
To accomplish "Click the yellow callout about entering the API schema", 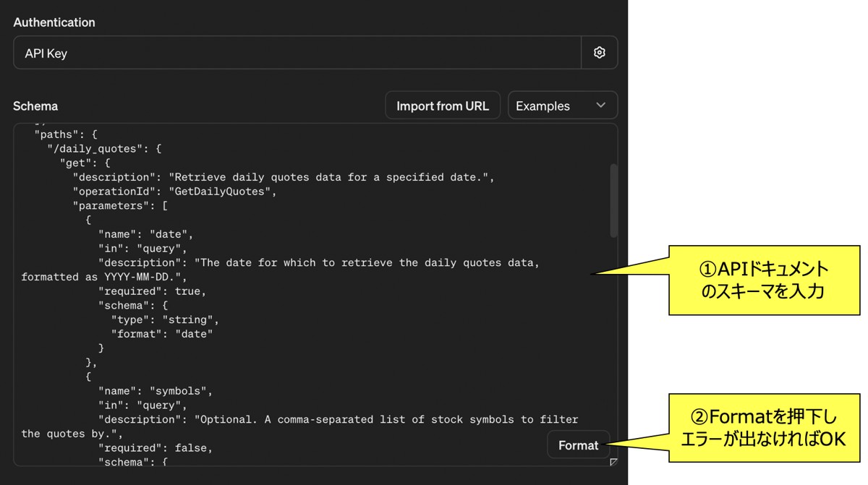I will [763, 280].
